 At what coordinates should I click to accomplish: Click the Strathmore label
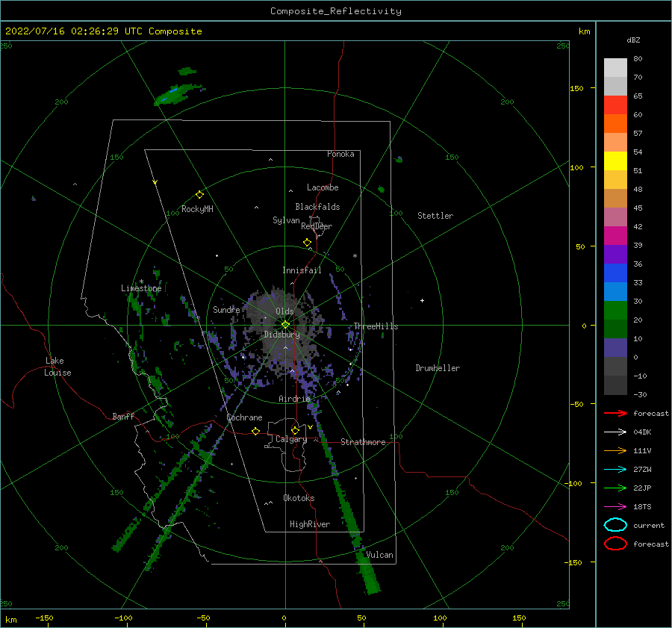click(x=363, y=442)
